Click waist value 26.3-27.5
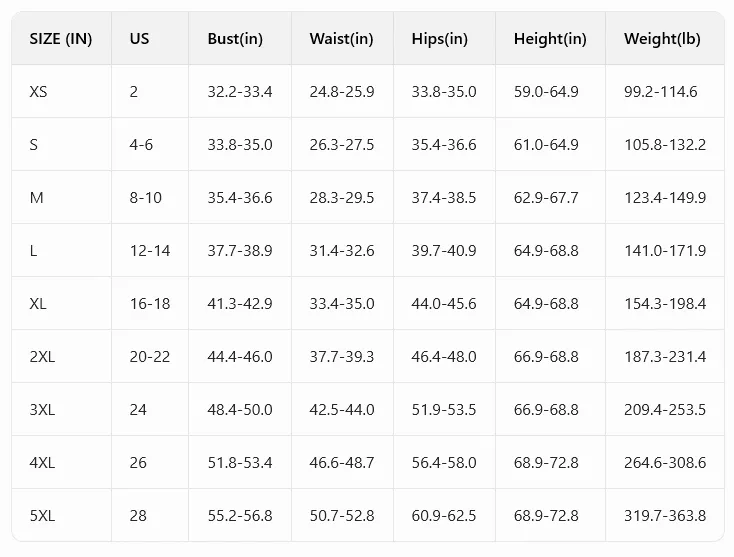The image size is (734, 557). 342,145
